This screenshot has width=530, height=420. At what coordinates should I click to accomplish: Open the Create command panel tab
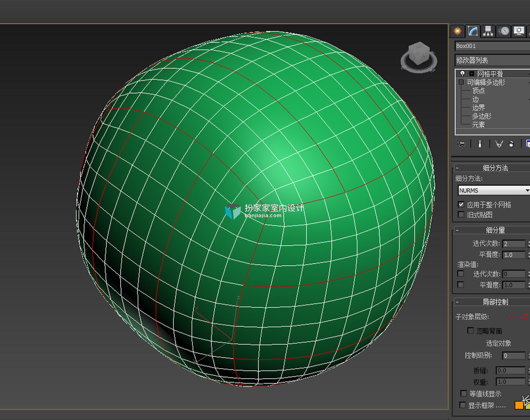[x=458, y=31]
